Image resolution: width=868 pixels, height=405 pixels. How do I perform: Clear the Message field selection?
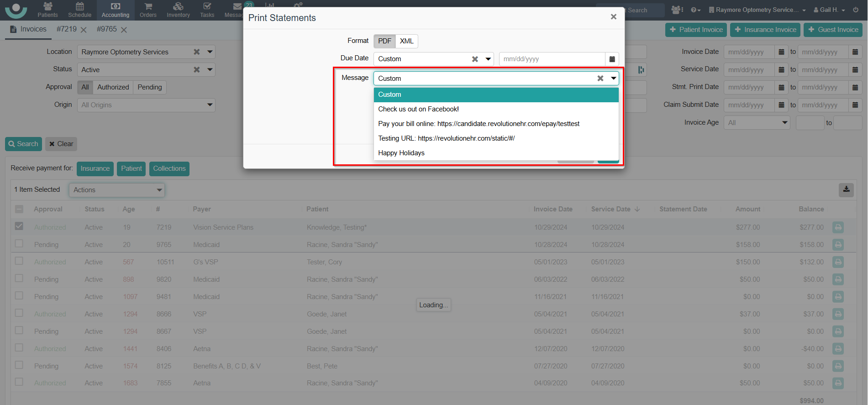click(600, 79)
